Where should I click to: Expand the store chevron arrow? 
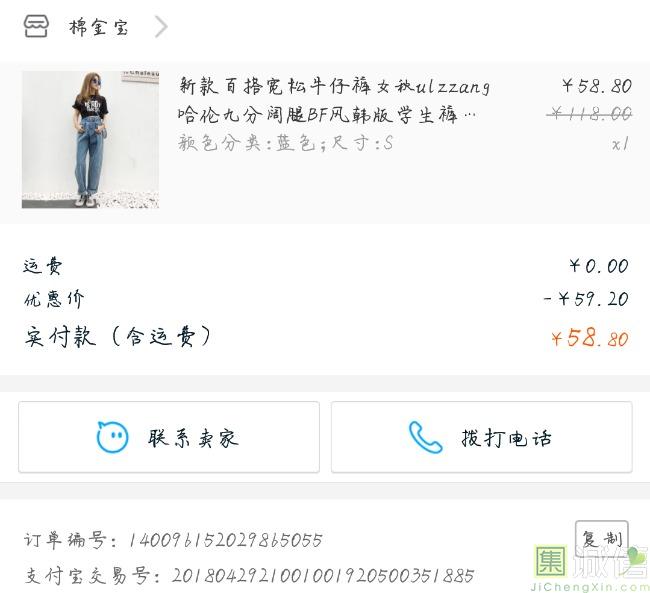161,27
